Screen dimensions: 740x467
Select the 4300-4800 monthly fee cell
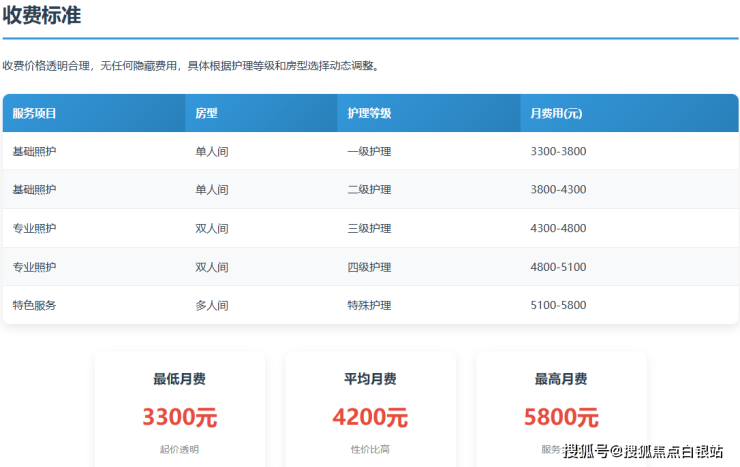[558, 228]
